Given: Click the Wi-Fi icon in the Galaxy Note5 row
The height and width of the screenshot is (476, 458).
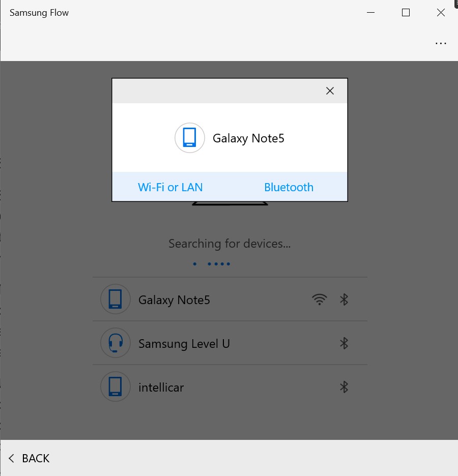Looking at the screenshot, I should pos(319,300).
